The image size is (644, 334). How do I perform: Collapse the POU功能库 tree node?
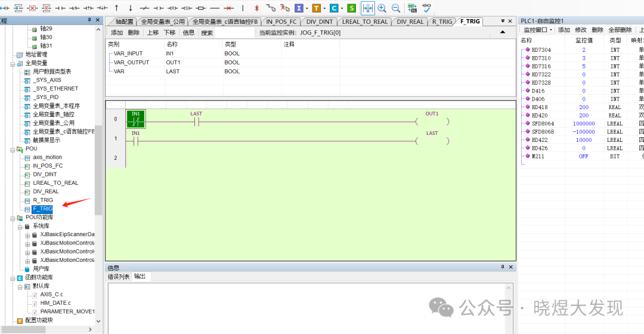tap(13, 218)
